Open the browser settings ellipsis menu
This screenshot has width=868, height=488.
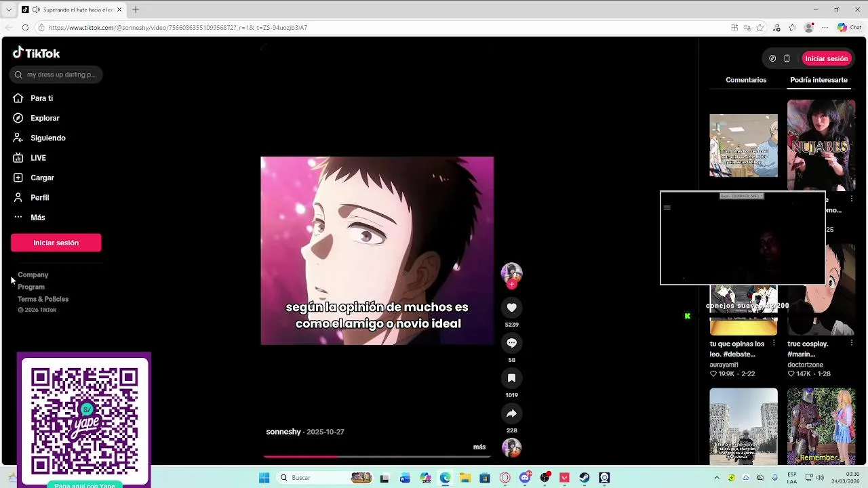click(x=825, y=28)
